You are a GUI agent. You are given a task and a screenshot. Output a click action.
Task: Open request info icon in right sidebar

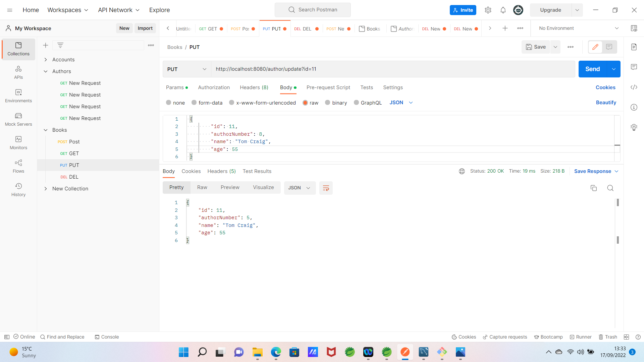coord(634,107)
